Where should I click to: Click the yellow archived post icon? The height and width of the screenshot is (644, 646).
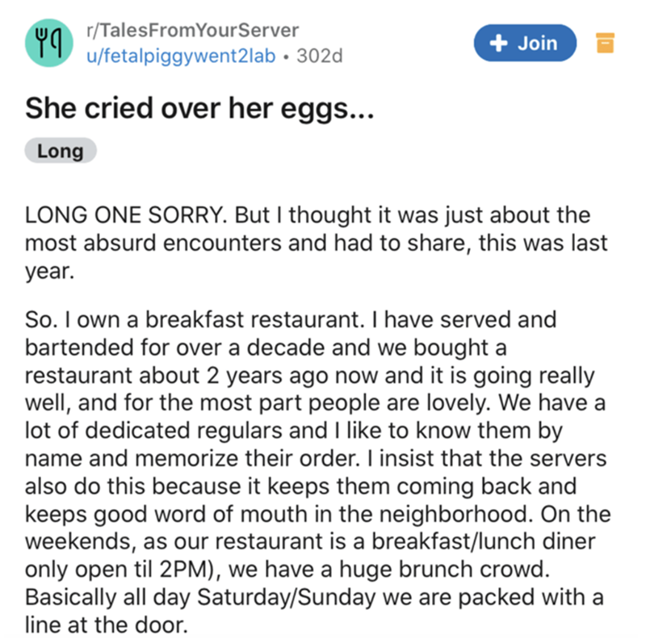point(606,44)
